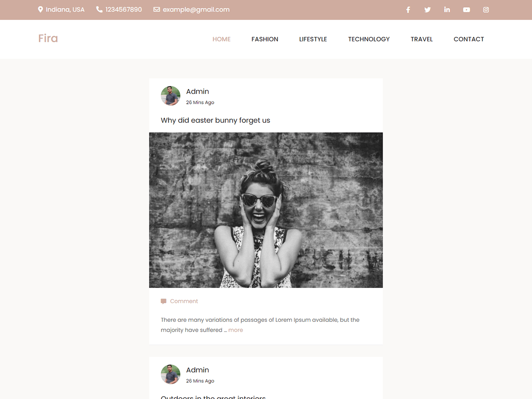Expand the post with the more link

[x=235, y=330]
